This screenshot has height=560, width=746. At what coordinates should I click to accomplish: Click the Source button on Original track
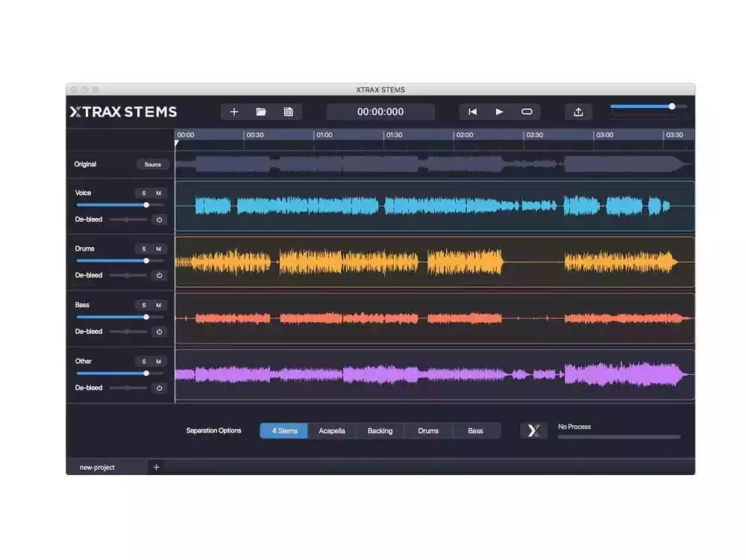[152, 164]
